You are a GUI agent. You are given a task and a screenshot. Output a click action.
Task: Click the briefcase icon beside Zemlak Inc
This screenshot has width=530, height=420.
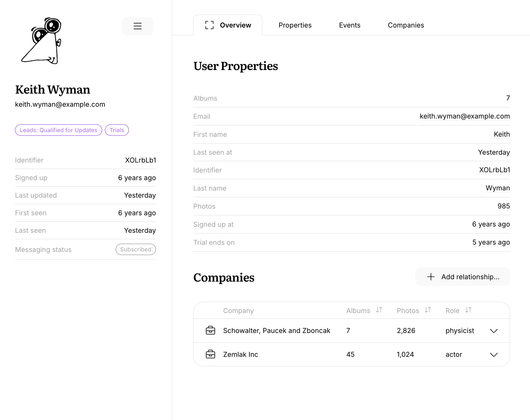(x=210, y=354)
